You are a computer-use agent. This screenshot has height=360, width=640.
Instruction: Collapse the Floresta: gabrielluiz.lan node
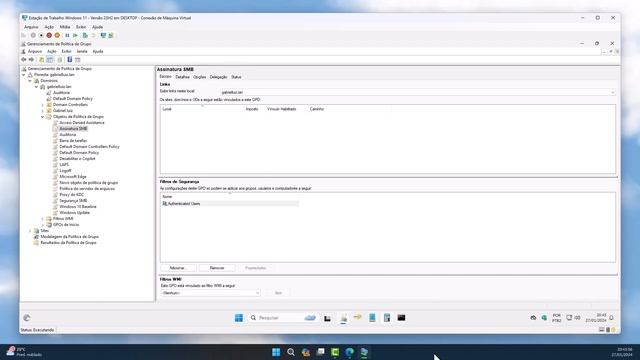click(24, 75)
